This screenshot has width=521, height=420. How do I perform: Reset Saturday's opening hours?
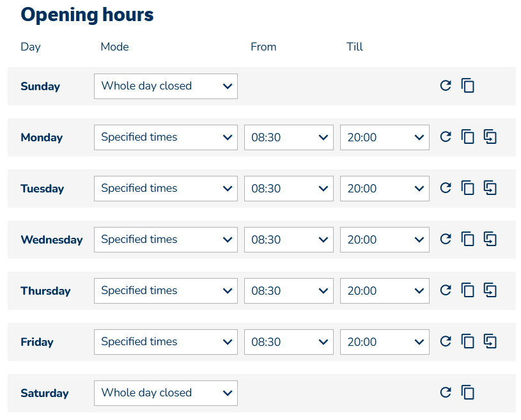tap(446, 393)
